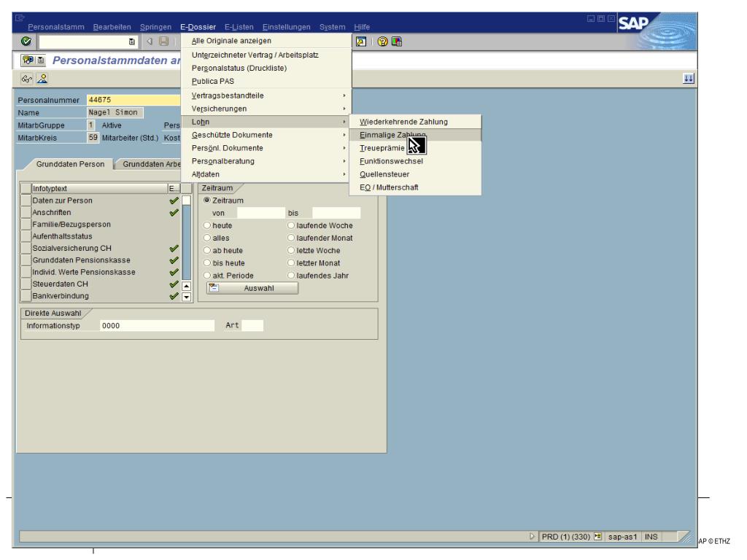Image resolution: width=747 pixels, height=560 pixels.
Task: Expand the Altdaten submenu
Action: point(266,174)
